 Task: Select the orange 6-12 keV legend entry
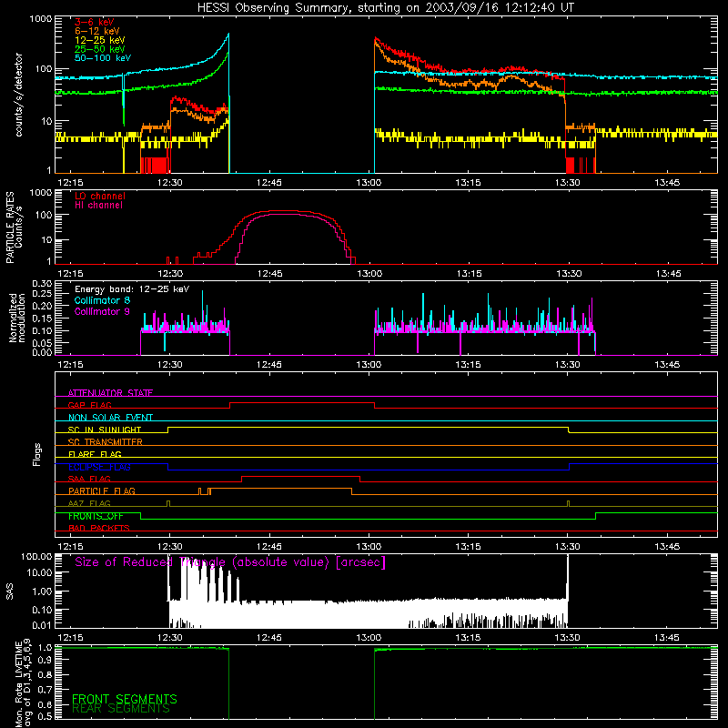pos(97,31)
